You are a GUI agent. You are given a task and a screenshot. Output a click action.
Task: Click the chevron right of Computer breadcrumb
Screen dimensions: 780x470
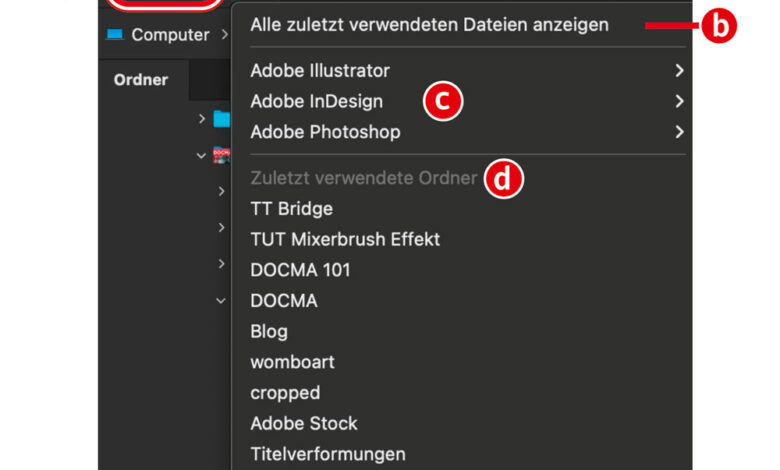point(225,35)
